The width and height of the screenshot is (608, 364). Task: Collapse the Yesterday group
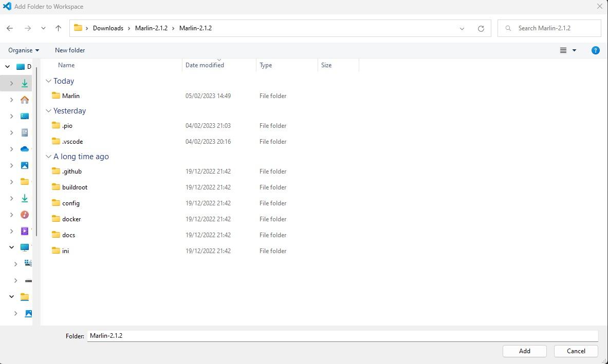[x=48, y=110]
